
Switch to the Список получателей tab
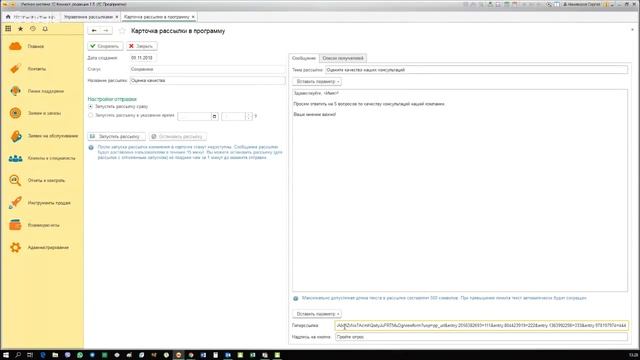[x=343, y=58]
